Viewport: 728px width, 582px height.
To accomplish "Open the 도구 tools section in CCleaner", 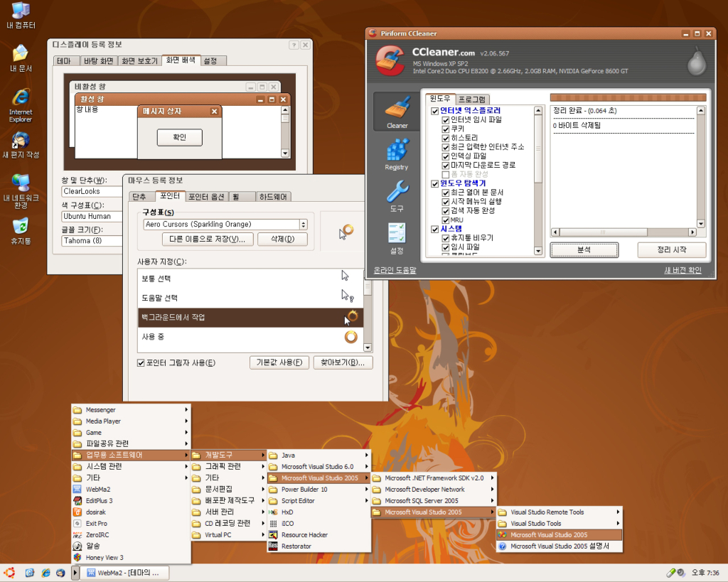I will [x=397, y=196].
